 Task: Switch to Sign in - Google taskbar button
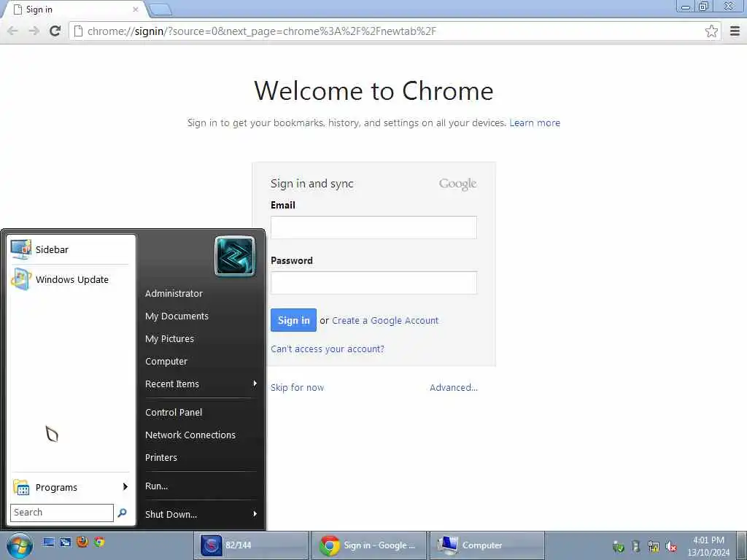click(368, 545)
